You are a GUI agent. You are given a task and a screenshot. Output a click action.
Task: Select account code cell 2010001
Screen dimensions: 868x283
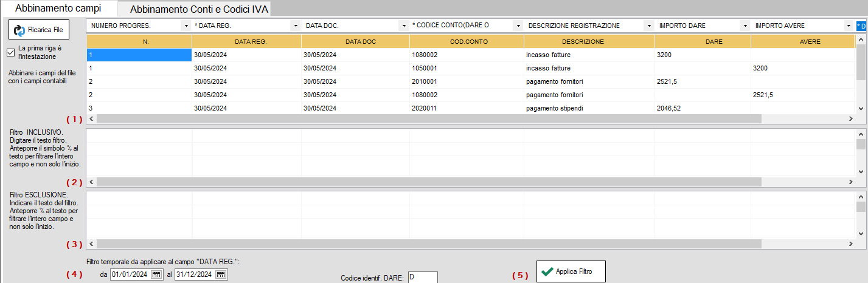pyautogui.click(x=467, y=81)
